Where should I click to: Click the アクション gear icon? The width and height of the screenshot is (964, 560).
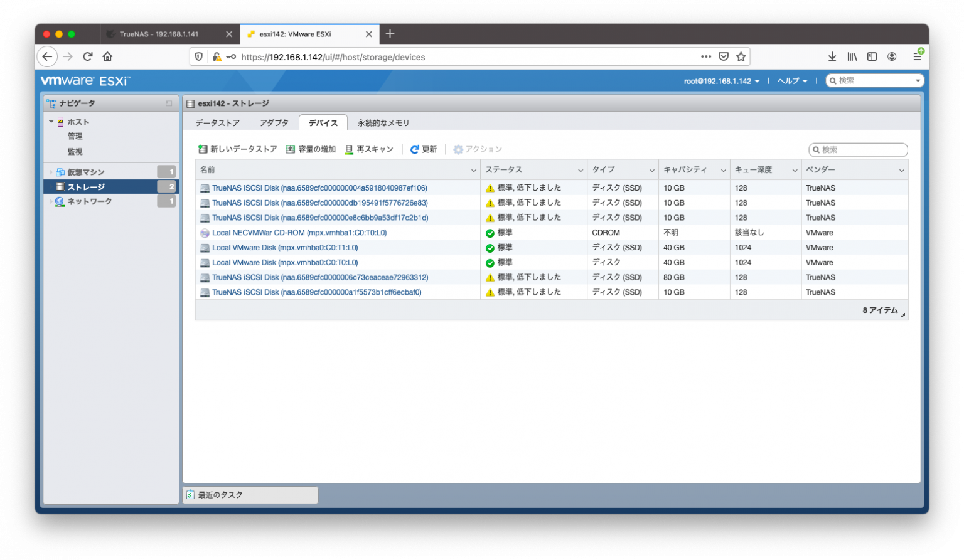pyautogui.click(x=460, y=149)
